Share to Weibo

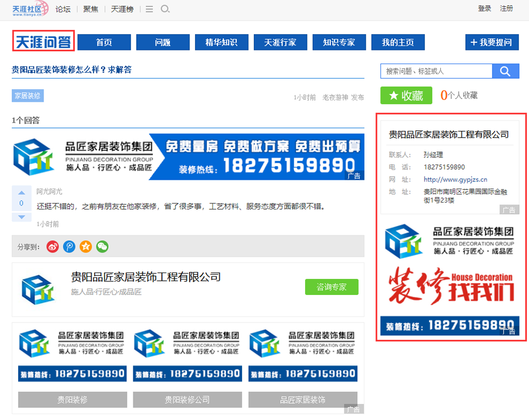point(53,247)
